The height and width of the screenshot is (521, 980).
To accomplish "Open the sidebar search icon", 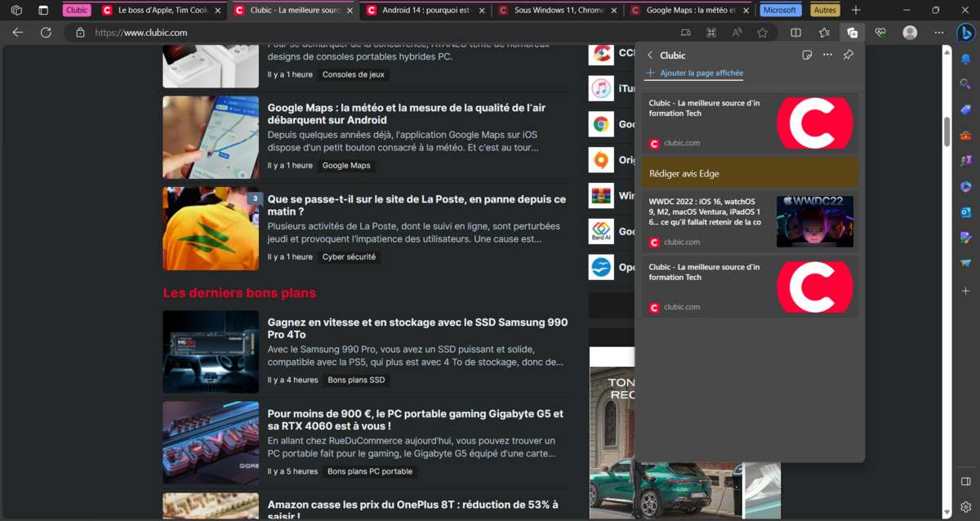I will [x=965, y=84].
